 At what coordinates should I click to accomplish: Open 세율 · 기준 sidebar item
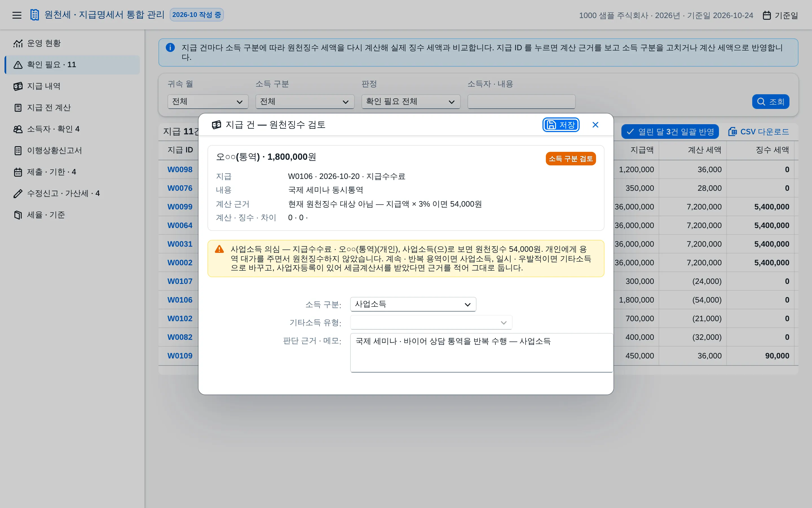pyautogui.click(x=72, y=215)
